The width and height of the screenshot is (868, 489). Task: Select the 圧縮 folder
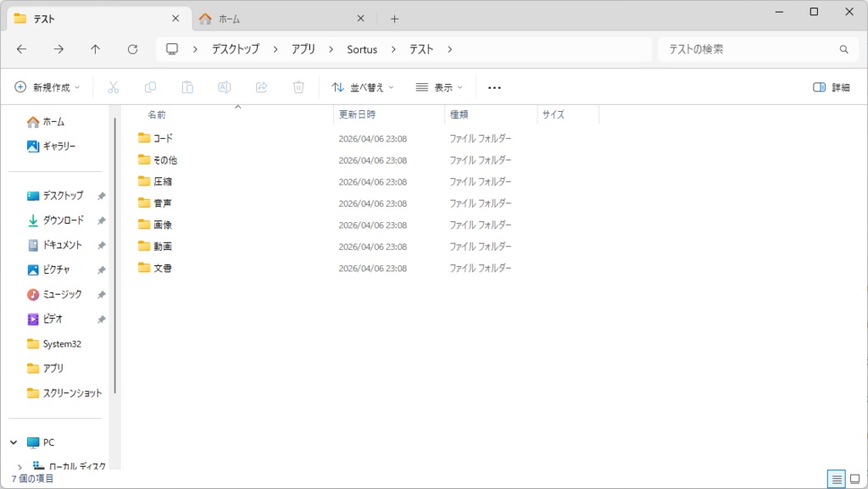[154, 181]
